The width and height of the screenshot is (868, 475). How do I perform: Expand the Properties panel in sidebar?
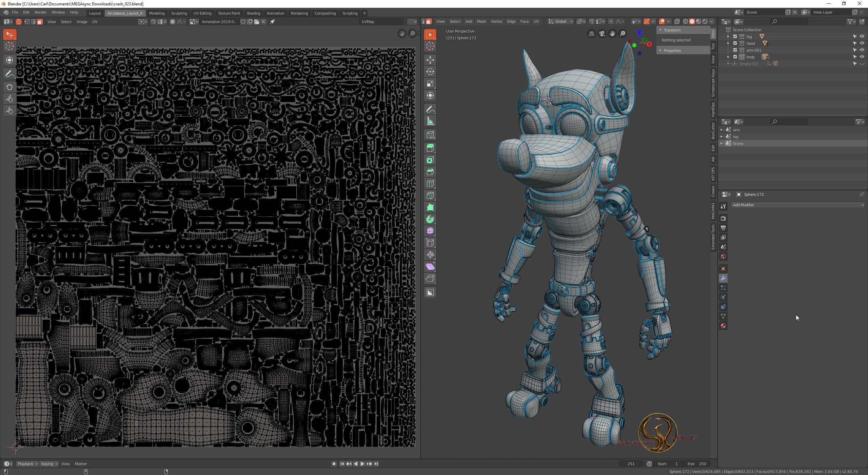point(672,51)
